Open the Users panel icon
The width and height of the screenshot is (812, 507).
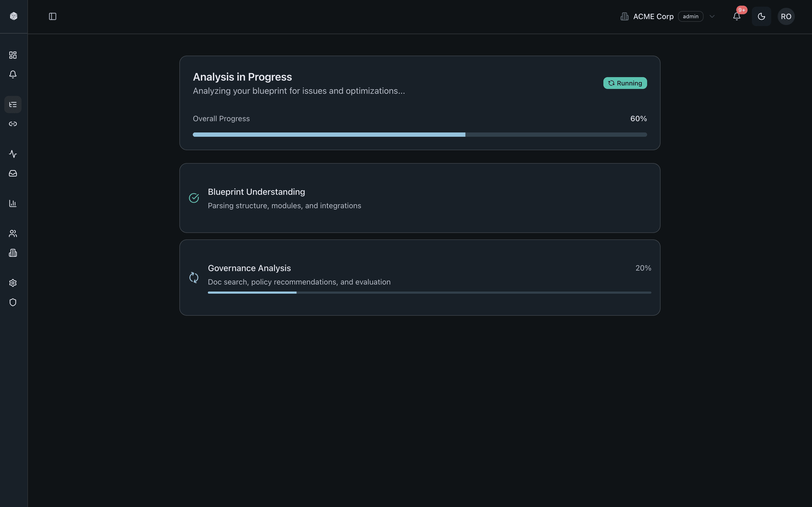(13, 233)
